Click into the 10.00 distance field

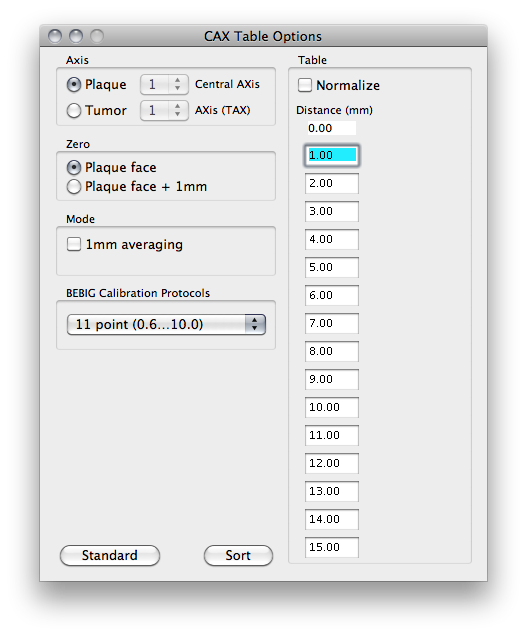point(332,407)
